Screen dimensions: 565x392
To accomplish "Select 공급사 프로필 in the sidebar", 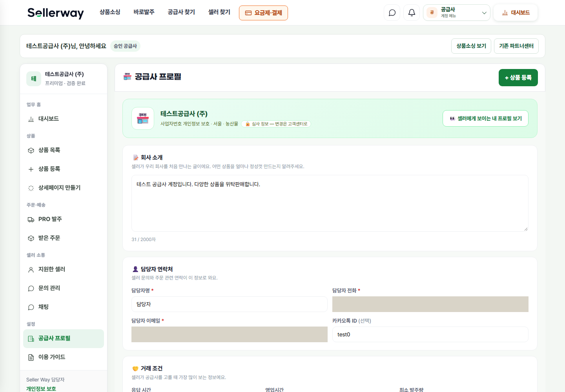I will tap(64, 338).
